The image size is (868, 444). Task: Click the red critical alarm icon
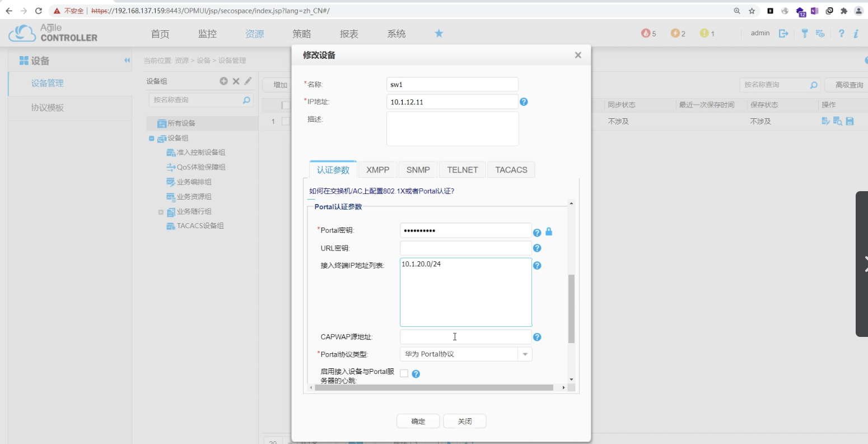(646, 33)
